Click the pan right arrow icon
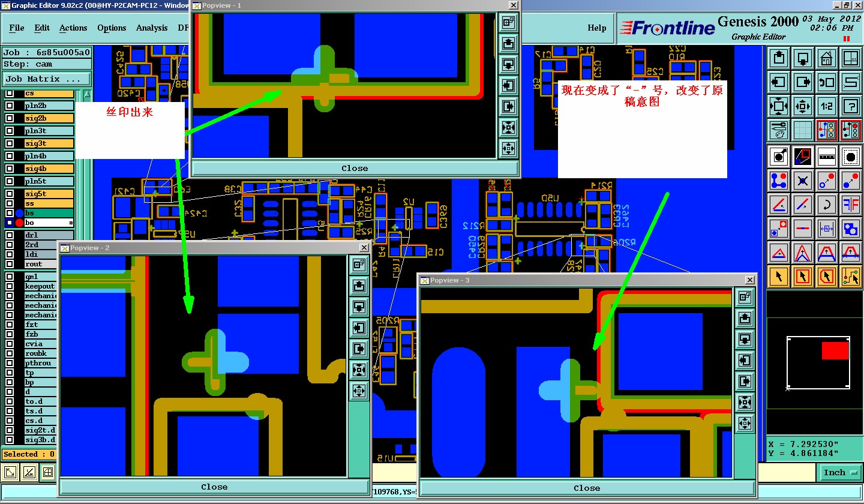The width and height of the screenshot is (864, 504). 803,82
